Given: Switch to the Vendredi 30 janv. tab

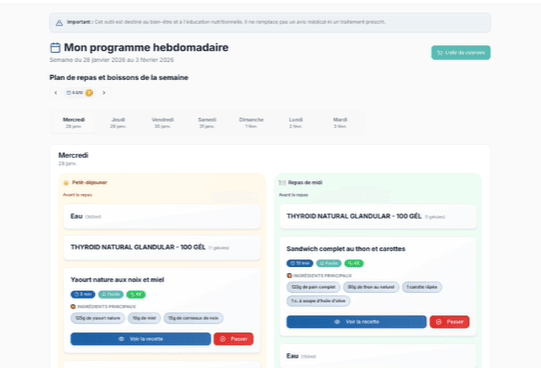Looking at the screenshot, I should click(163, 123).
